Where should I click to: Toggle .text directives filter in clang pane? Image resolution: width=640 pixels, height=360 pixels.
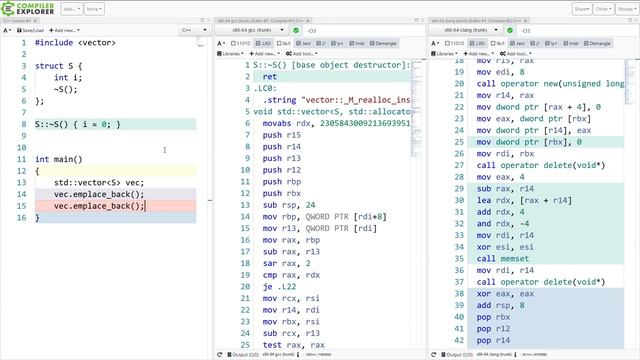517,43
